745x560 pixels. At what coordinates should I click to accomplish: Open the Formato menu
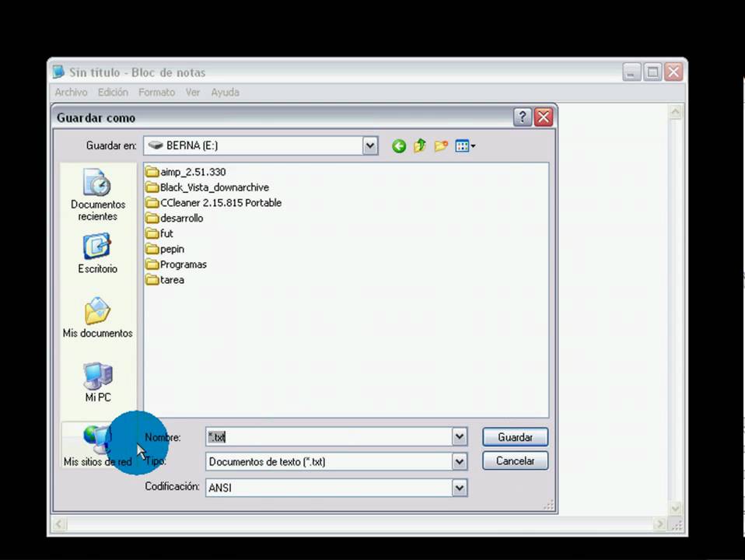(x=157, y=93)
